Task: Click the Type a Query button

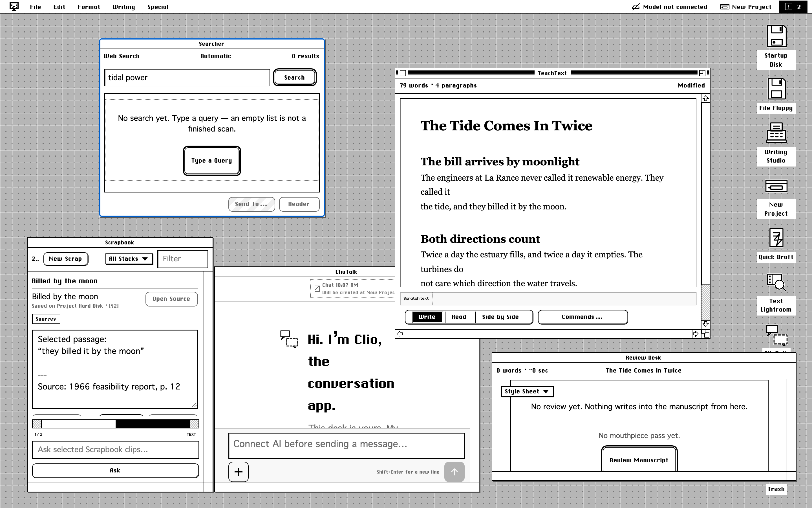Action: click(x=212, y=161)
